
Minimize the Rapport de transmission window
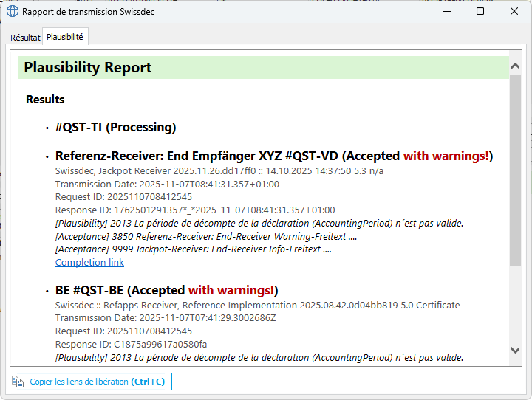446,12
